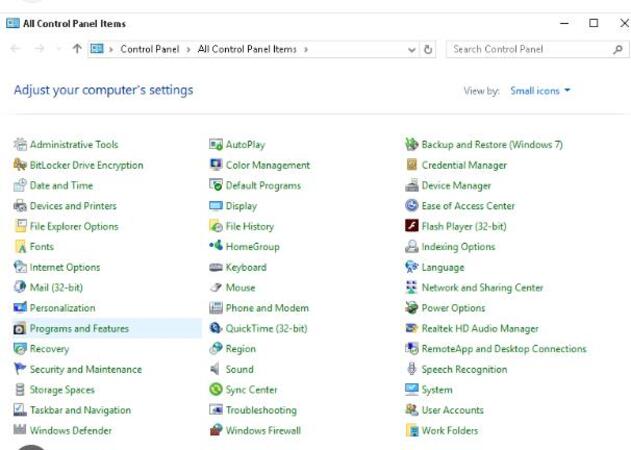Image resolution: width=631 pixels, height=450 pixels.
Task: Click the All Control Panel Items breadcrumb
Action: pos(247,49)
